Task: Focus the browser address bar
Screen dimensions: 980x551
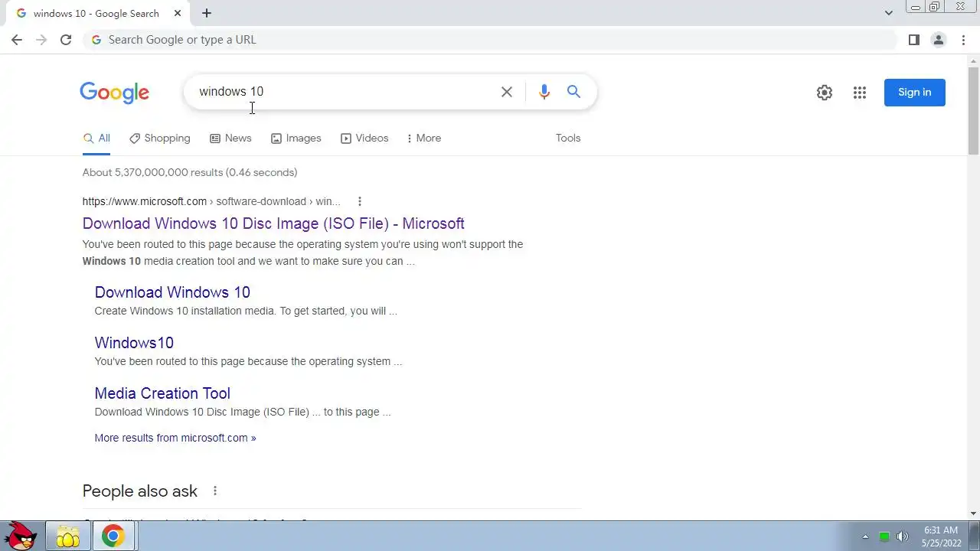Action: click(x=490, y=40)
